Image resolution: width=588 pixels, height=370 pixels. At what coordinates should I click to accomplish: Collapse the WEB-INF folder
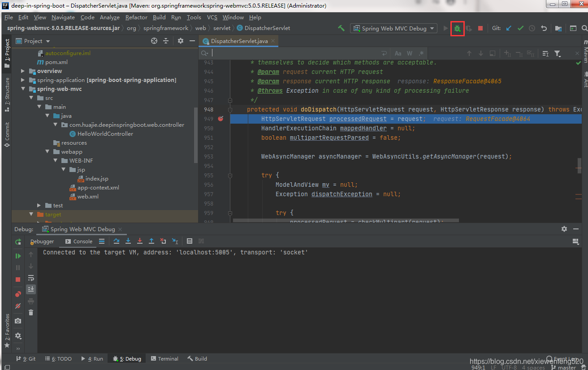coord(55,161)
